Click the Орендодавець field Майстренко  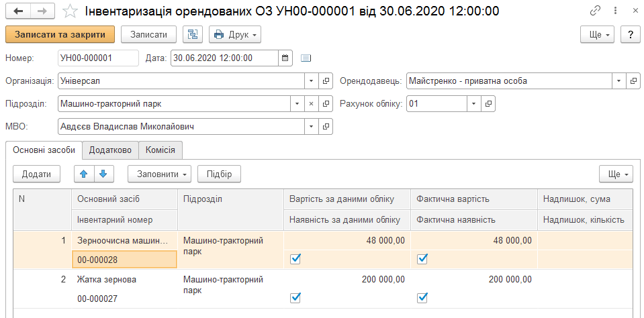coord(509,81)
